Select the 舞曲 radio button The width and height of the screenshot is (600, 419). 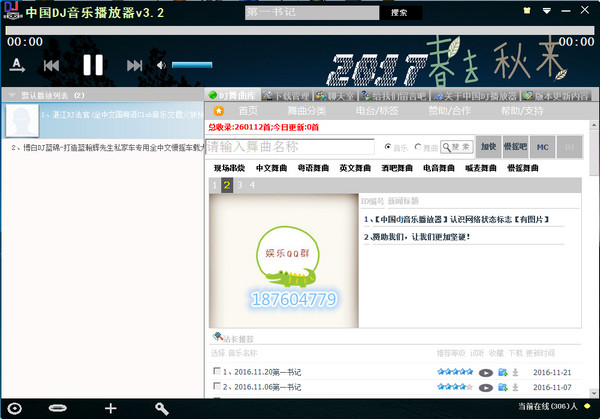click(418, 146)
